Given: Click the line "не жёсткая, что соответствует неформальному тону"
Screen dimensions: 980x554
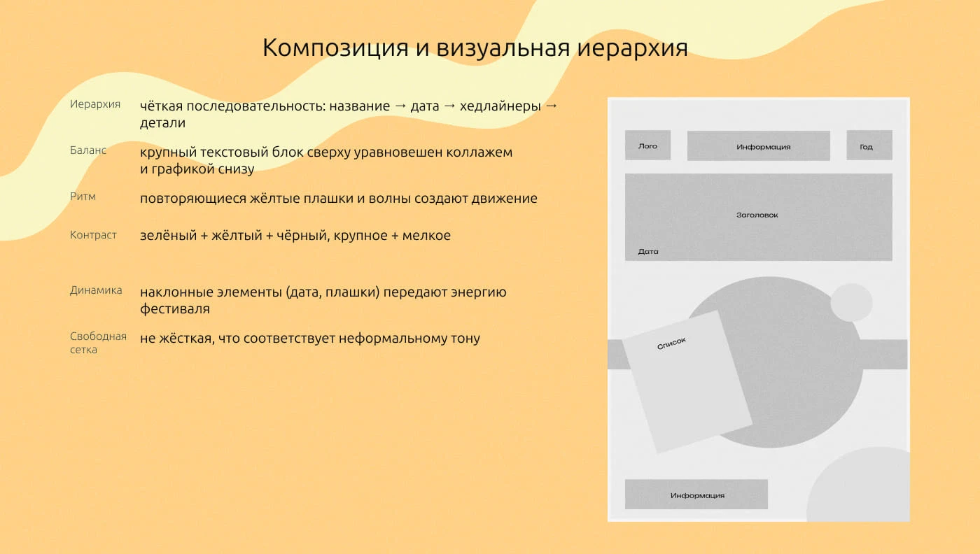Looking at the screenshot, I should click(310, 339).
